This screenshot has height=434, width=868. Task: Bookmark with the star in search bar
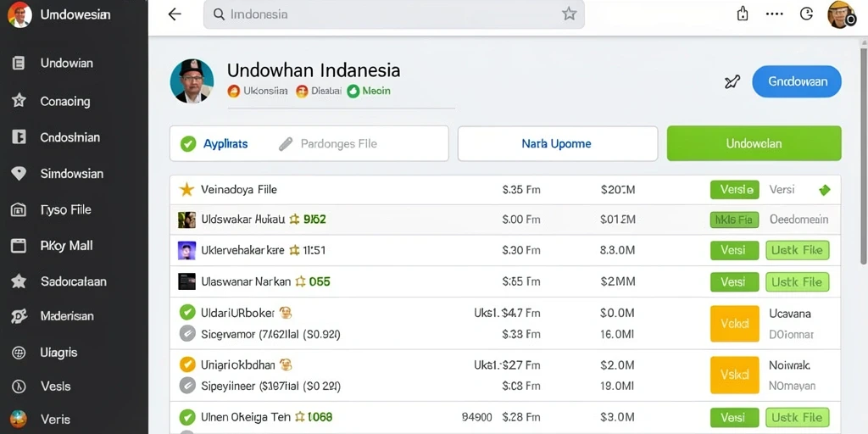[569, 14]
